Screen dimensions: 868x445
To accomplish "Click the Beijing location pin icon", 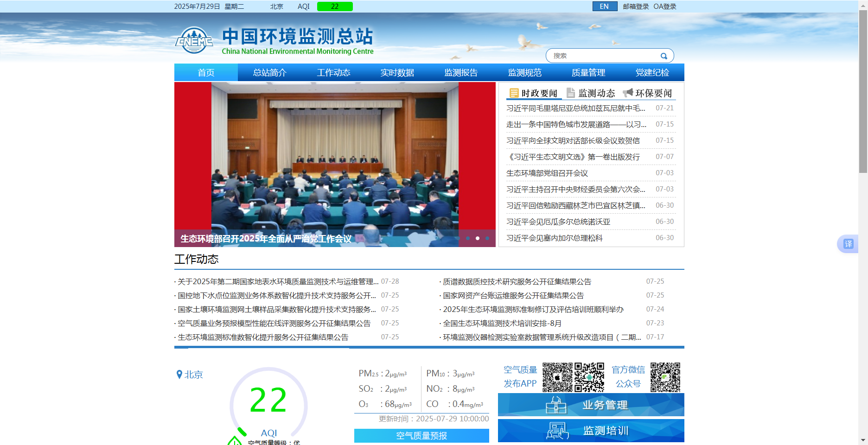I will 179,375.
